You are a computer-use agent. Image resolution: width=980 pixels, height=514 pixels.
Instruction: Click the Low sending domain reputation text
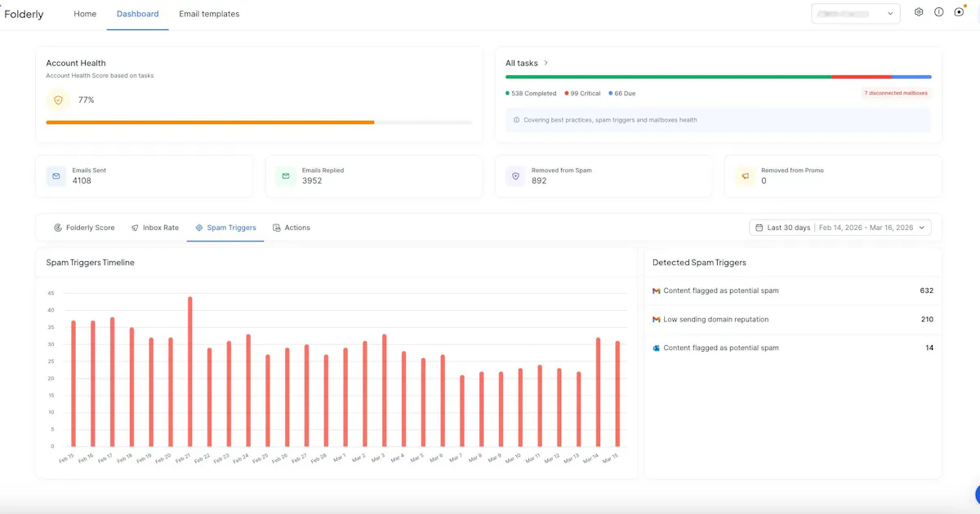coord(716,319)
